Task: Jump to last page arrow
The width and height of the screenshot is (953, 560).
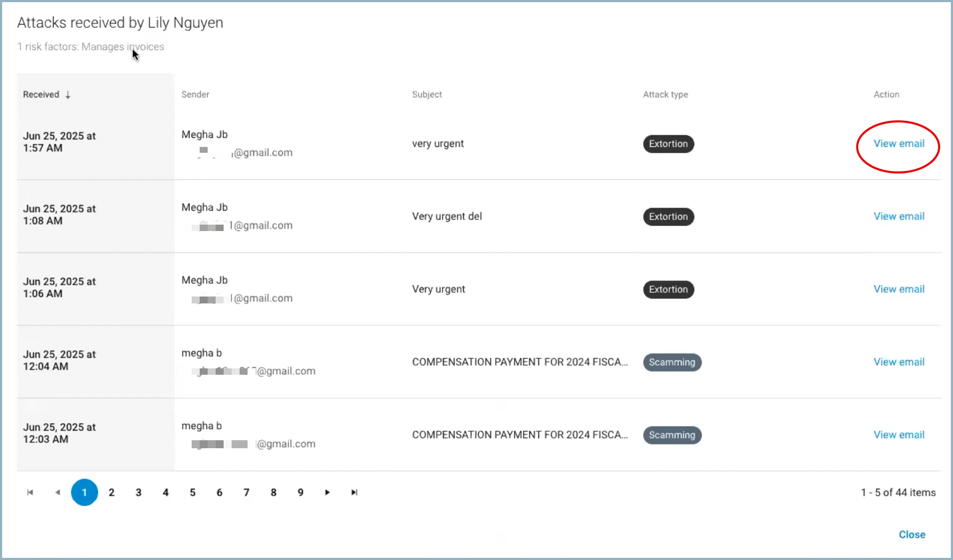Action: [355, 492]
